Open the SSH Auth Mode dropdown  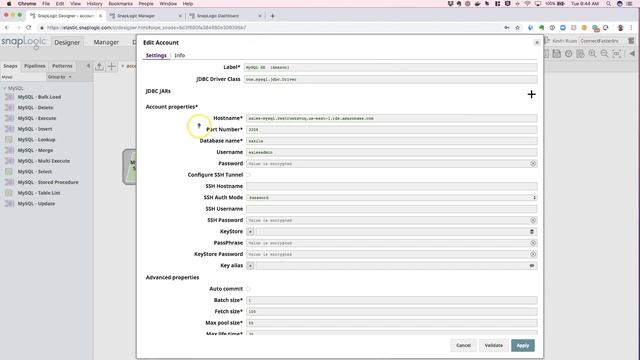391,198
